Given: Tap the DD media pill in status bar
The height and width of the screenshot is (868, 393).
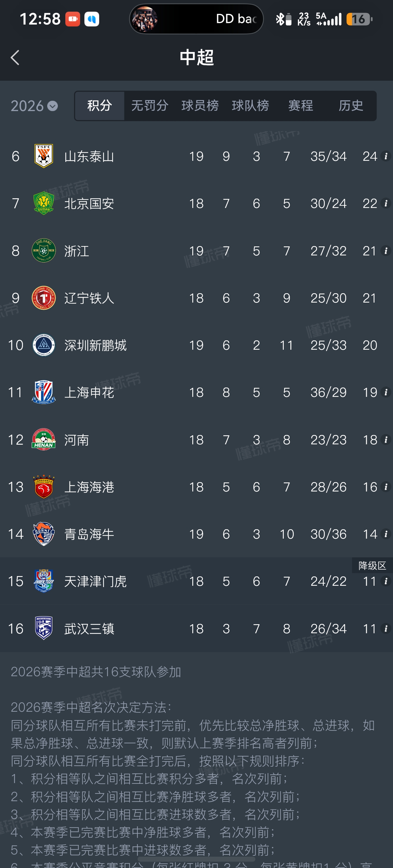Looking at the screenshot, I should tap(196, 19).
